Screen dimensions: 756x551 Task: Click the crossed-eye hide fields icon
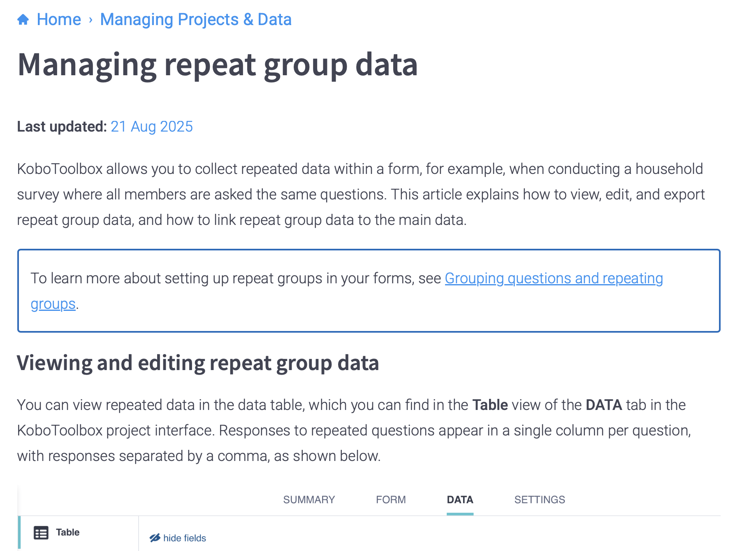click(x=155, y=538)
